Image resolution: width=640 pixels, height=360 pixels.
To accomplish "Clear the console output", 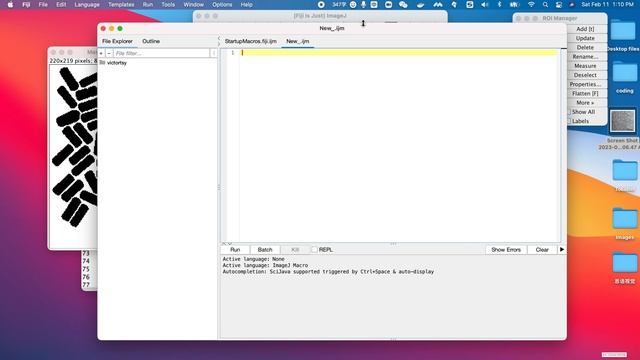I will pos(542,249).
